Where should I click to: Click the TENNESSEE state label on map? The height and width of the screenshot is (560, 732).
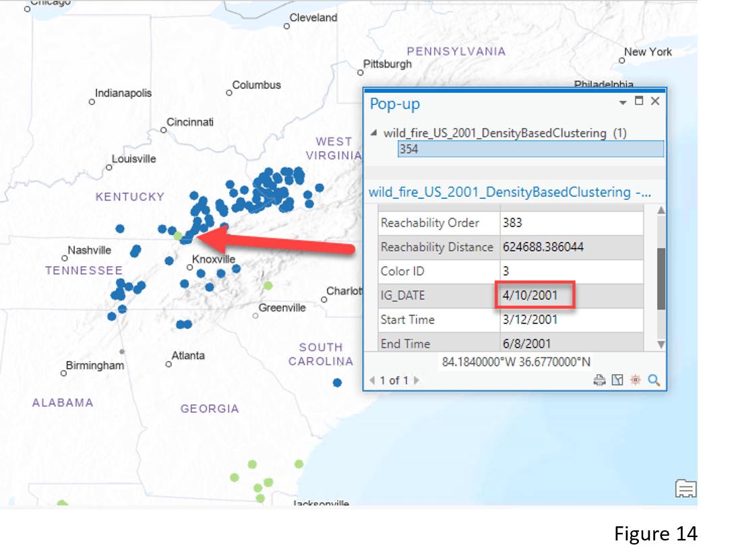pyautogui.click(x=84, y=271)
